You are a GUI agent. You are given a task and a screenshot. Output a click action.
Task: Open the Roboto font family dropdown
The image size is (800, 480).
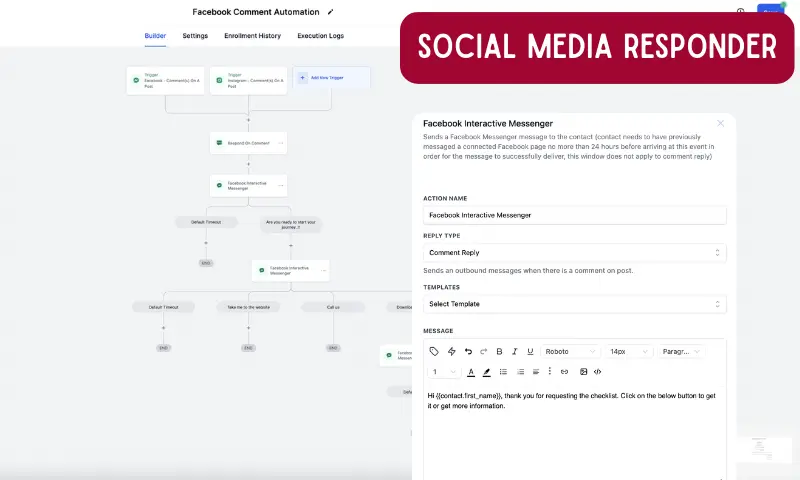(571, 352)
